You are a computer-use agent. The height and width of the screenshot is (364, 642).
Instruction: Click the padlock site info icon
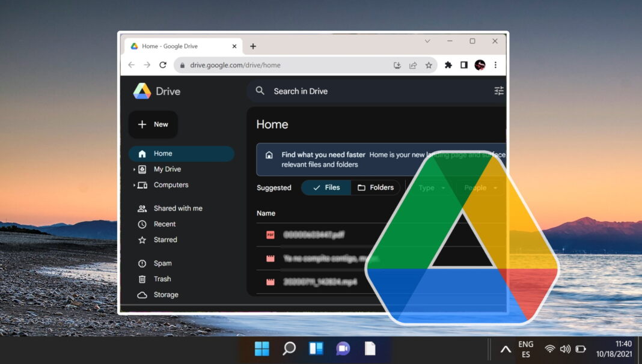coord(183,65)
